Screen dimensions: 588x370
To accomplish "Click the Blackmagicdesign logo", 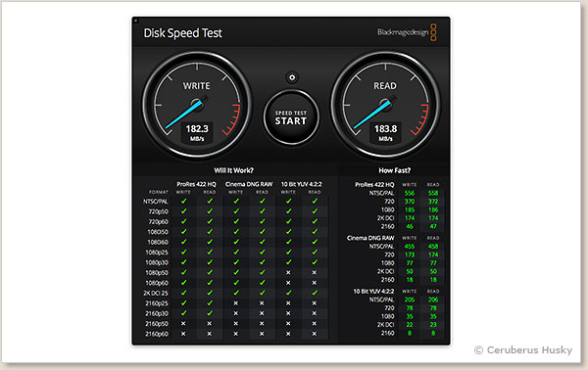I will [x=407, y=32].
